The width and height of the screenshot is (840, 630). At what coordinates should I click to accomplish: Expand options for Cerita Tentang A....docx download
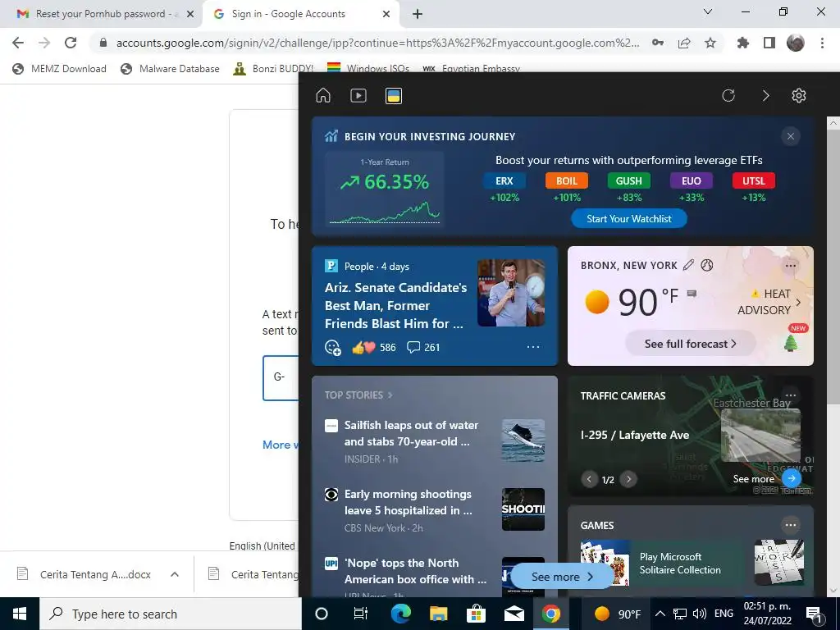175,574
